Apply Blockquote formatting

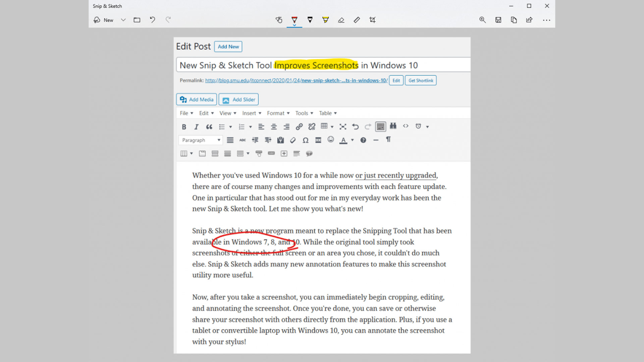(x=209, y=127)
